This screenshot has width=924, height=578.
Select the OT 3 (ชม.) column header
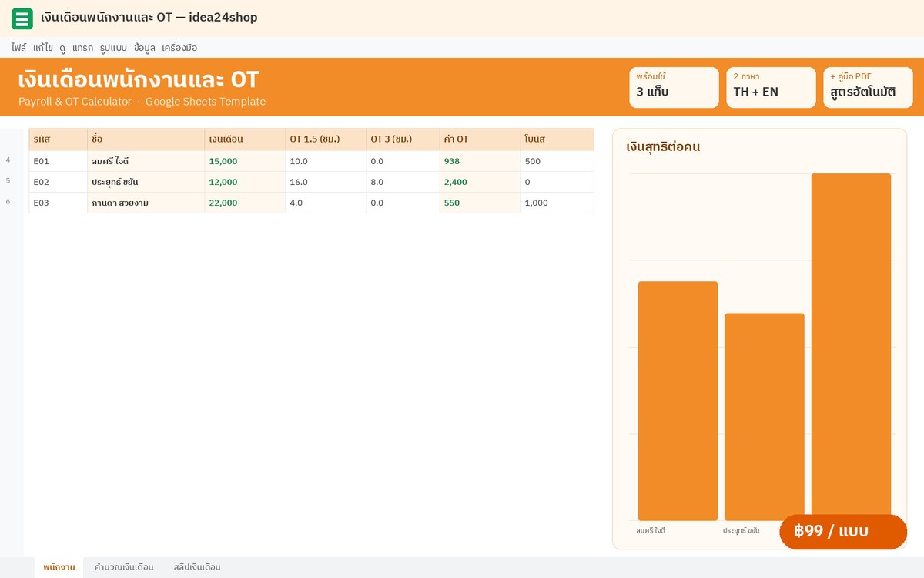(403, 139)
